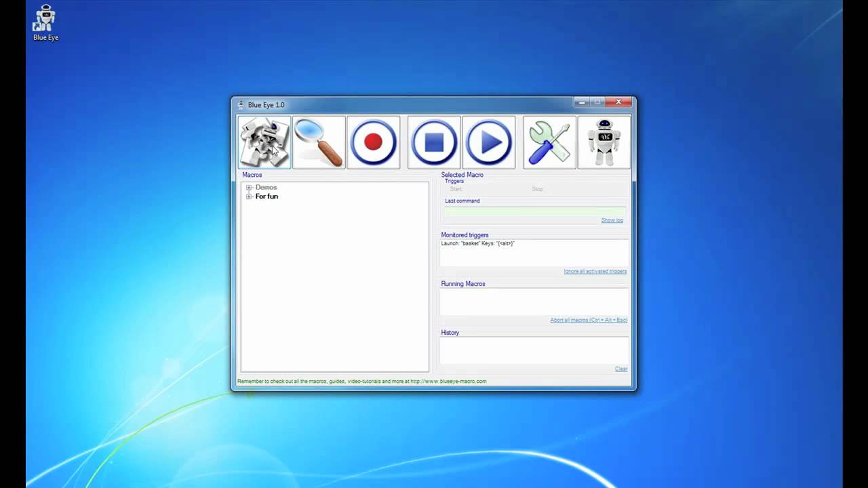Open settings with the wrench and screwdriver icon
Image resolution: width=868 pixels, height=488 pixels.
click(x=549, y=142)
